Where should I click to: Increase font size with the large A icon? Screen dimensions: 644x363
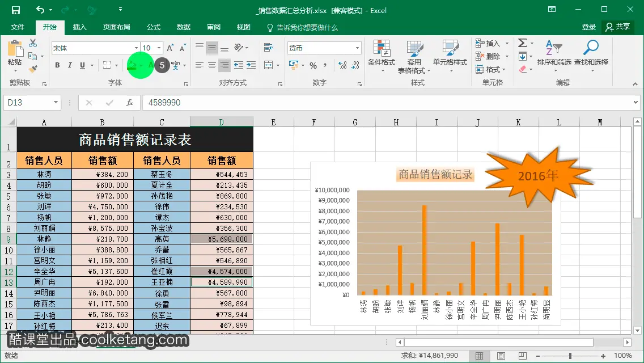coord(170,48)
